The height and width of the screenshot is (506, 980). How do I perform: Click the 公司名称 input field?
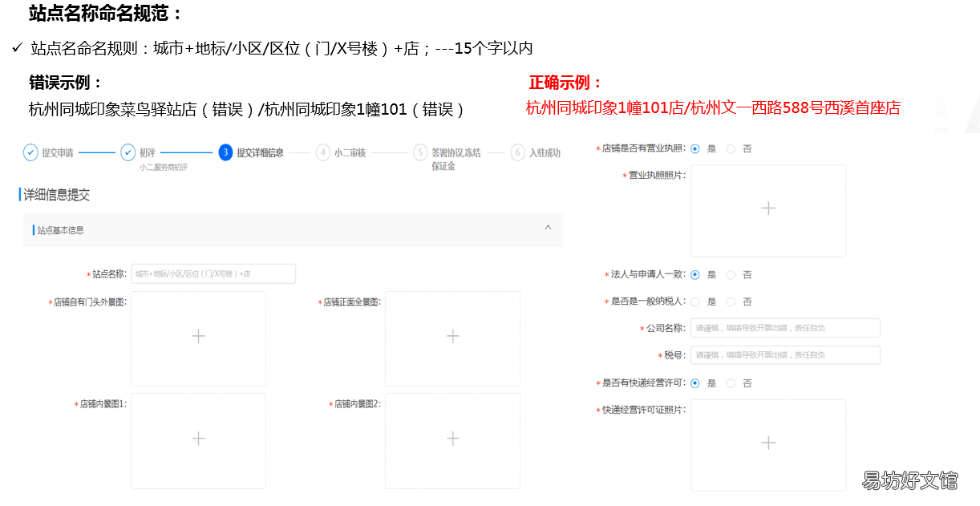pyautogui.click(x=785, y=328)
